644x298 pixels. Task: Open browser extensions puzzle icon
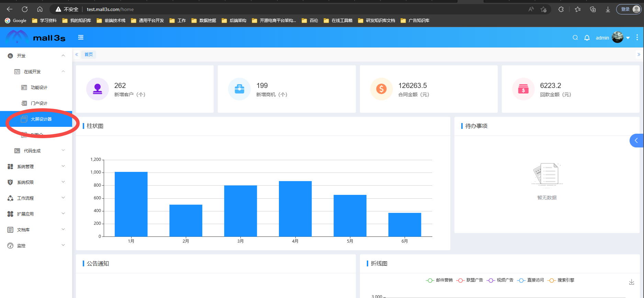coord(561,9)
